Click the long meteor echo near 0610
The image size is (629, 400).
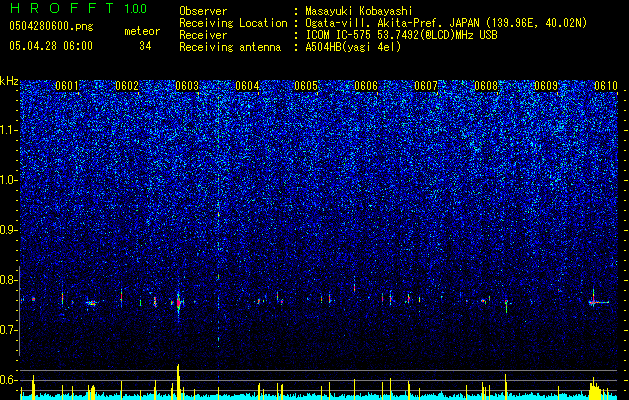click(599, 302)
